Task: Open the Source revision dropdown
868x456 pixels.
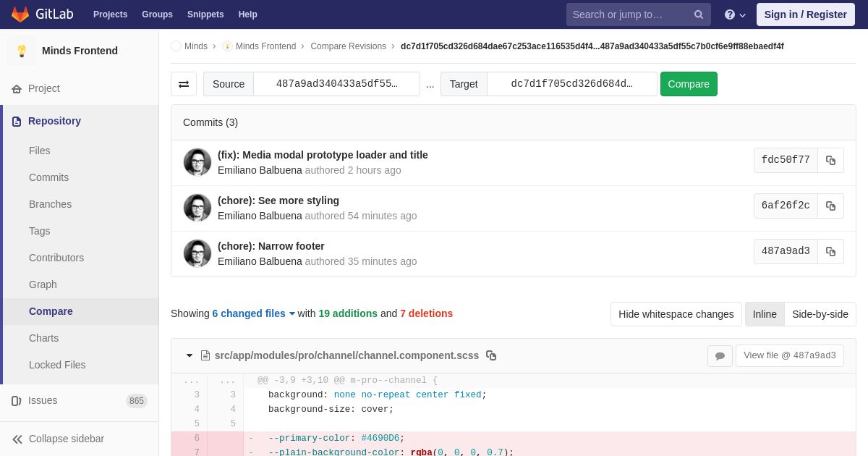Action: pos(336,84)
